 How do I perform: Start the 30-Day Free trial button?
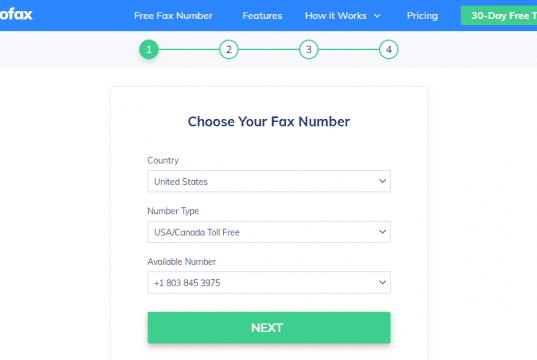[x=499, y=16]
